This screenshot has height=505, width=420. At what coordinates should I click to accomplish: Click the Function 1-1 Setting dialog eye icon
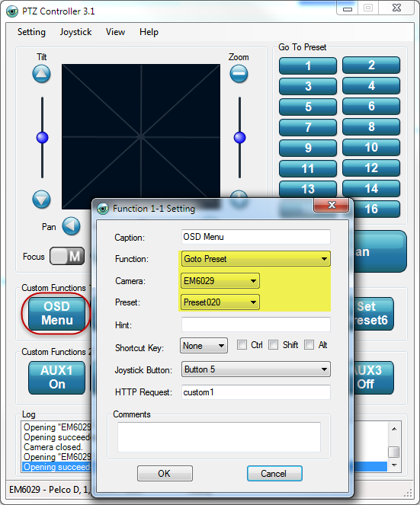(103, 209)
